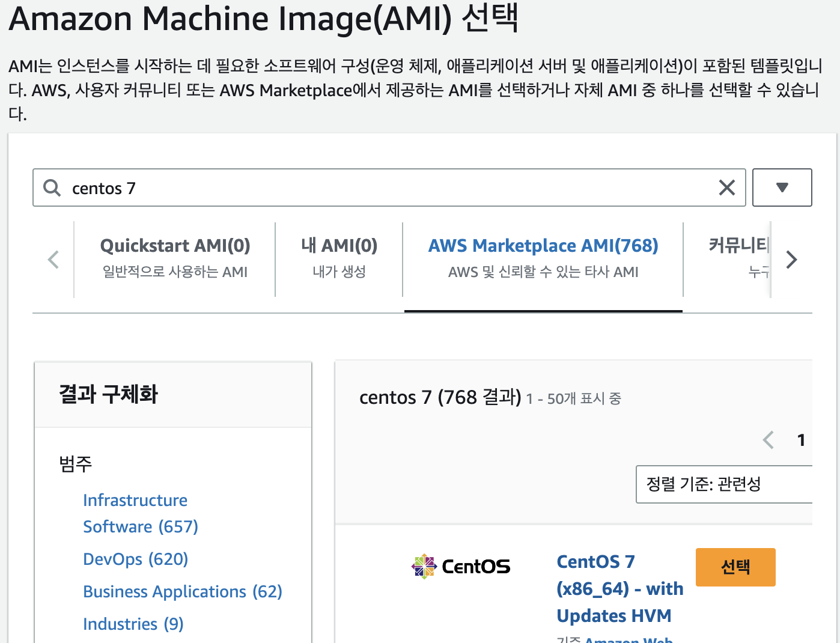Filter by Industries (9) category
This screenshot has width=840, height=643.
[x=133, y=624]
